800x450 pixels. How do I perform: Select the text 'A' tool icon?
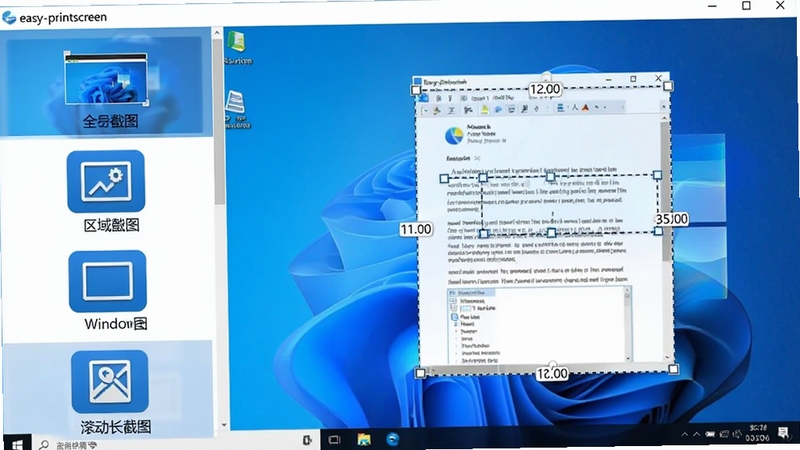click(575, 108)
